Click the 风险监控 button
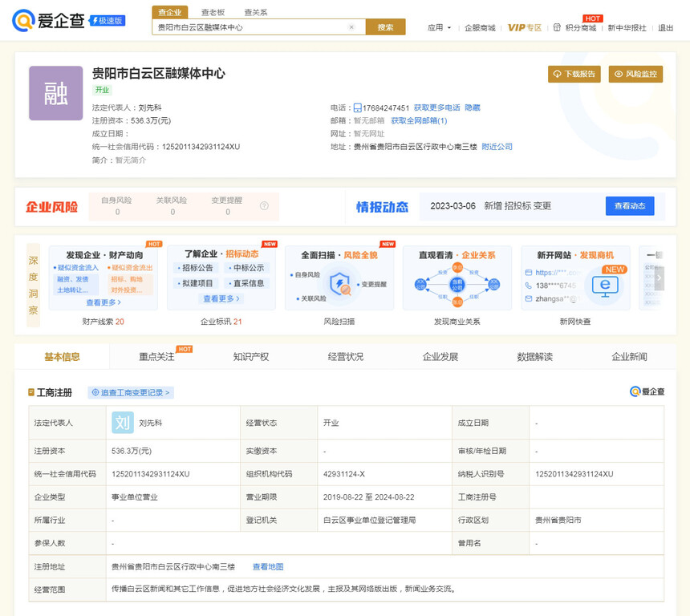Screen dimensions: 690x616 tap(635, 74)
